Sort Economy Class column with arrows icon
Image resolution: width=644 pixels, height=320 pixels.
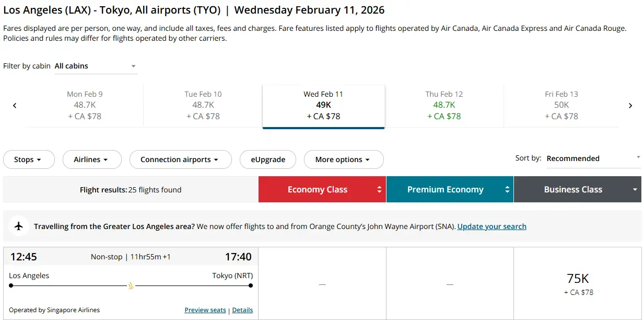point(380,190)
